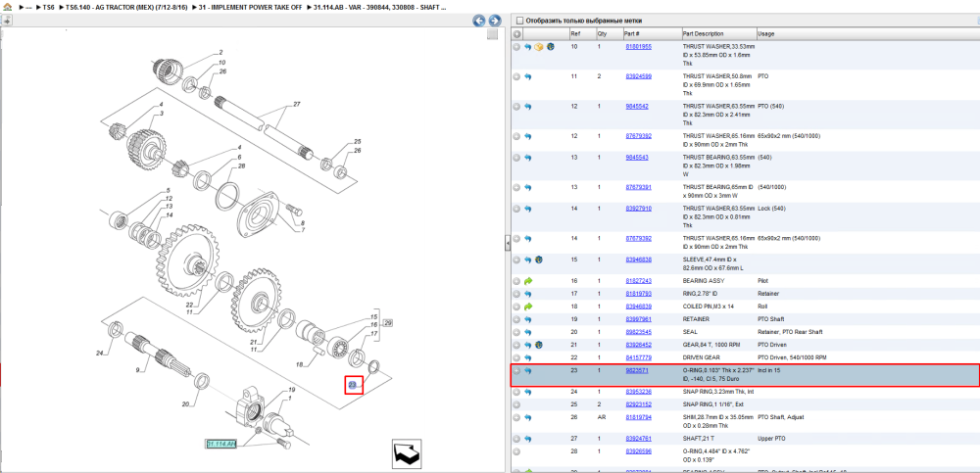
Task: Open part number 83924761 link
Action: 639,439
